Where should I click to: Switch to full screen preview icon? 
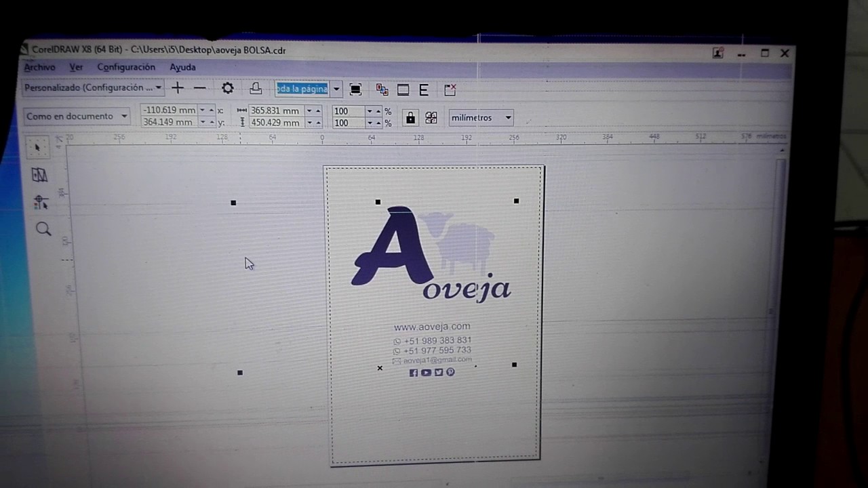point(355,89)
